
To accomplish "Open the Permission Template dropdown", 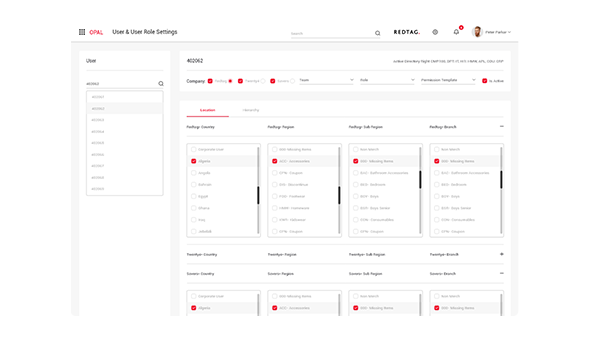I will tap(448, 80).
